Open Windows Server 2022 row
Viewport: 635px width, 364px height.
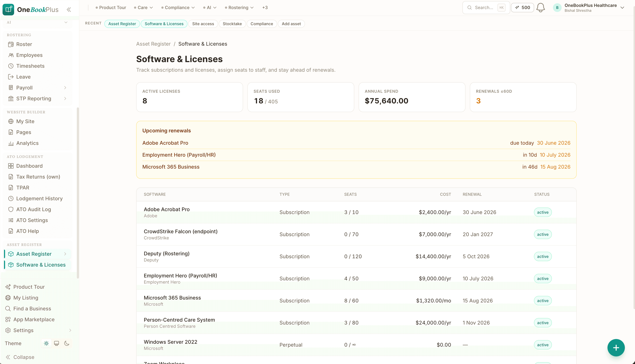pyautogui.click(x=356, y=345)
